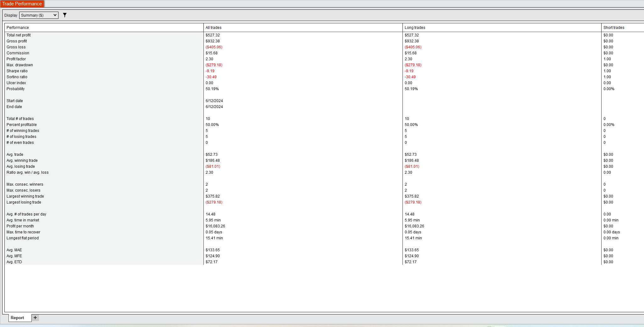644x327 pixels.
Task: Click Long trades longest flat period 15.41 min
Action: click(414, 238)
